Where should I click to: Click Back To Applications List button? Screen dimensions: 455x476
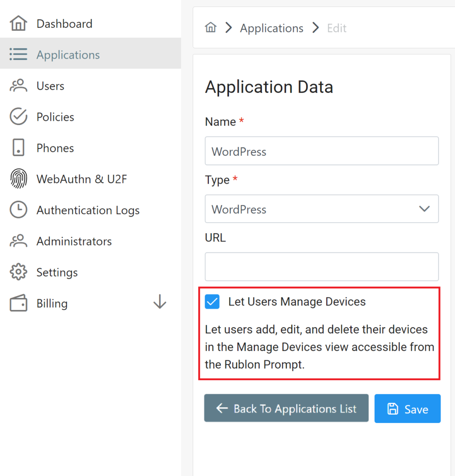[286, 408]
